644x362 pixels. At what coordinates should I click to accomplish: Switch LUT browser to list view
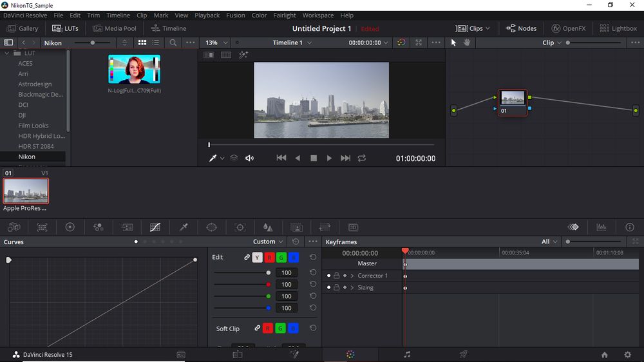coord(156,43)
